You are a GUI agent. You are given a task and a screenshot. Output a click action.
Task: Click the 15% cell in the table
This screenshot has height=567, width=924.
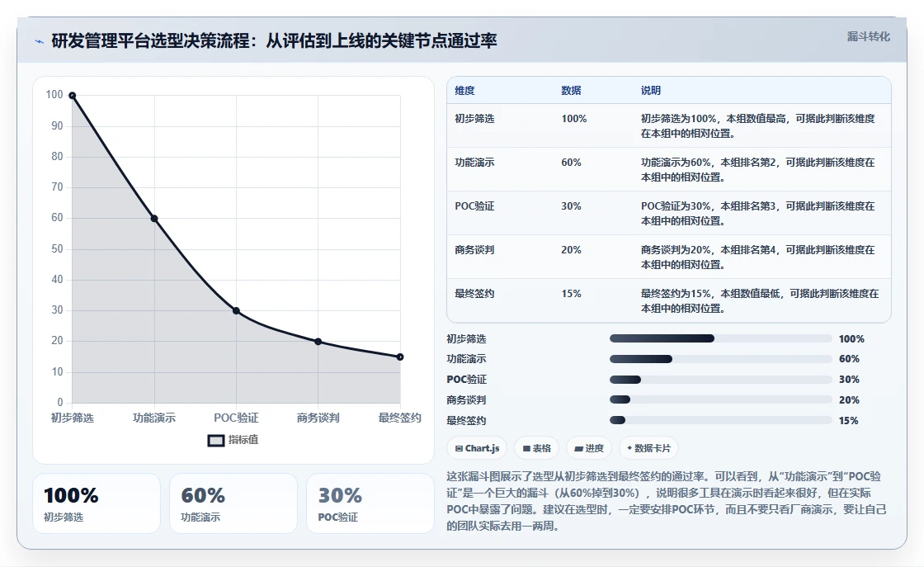(571, 293)
